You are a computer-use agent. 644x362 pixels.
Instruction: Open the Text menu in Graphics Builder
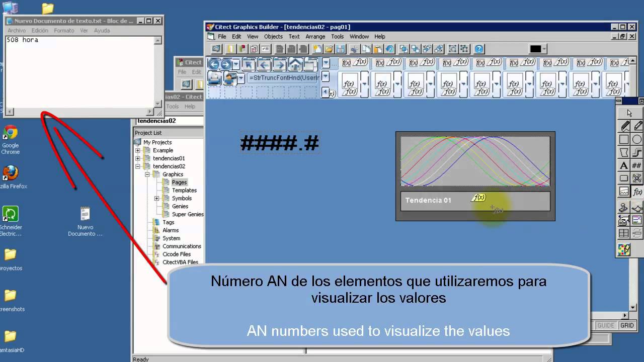point(294,36)
